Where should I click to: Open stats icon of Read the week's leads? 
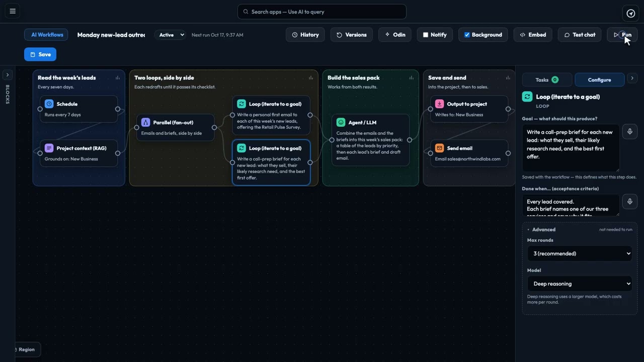118,78
